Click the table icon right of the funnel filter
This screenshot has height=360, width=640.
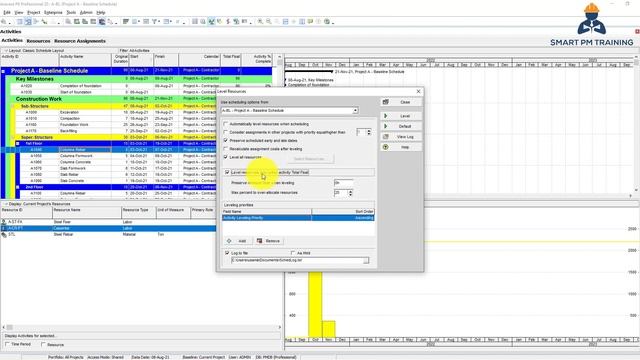pyautogui.click(x=167, y=22)
